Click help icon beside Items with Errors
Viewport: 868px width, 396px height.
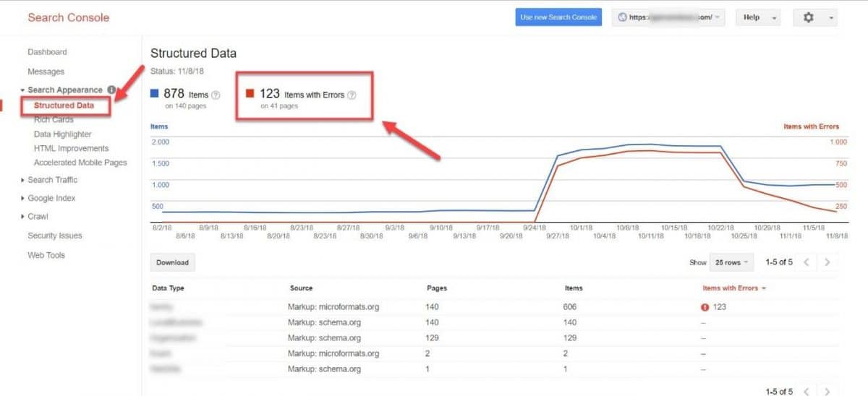coord(352,95)
